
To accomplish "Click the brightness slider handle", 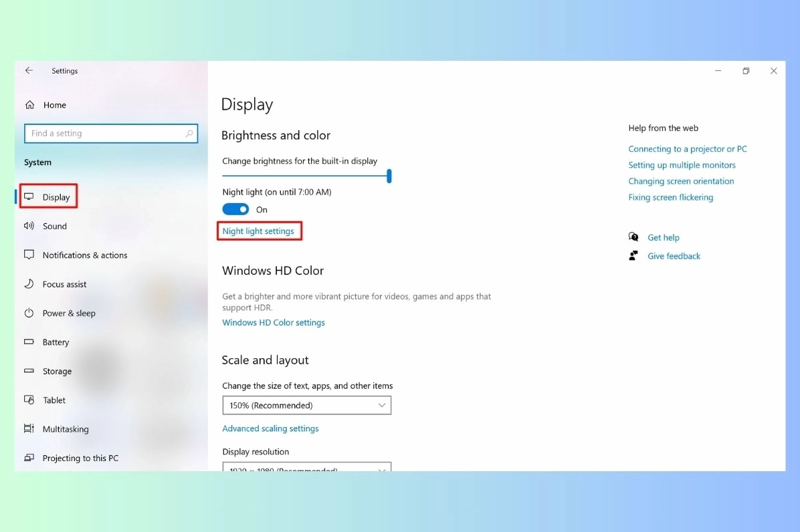I will (x=389, y=176).
